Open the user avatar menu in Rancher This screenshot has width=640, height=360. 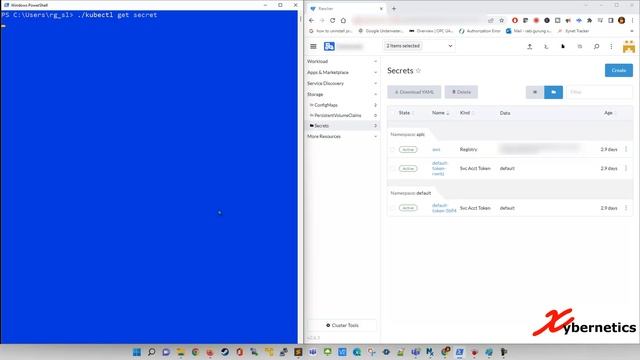(629, 47)
